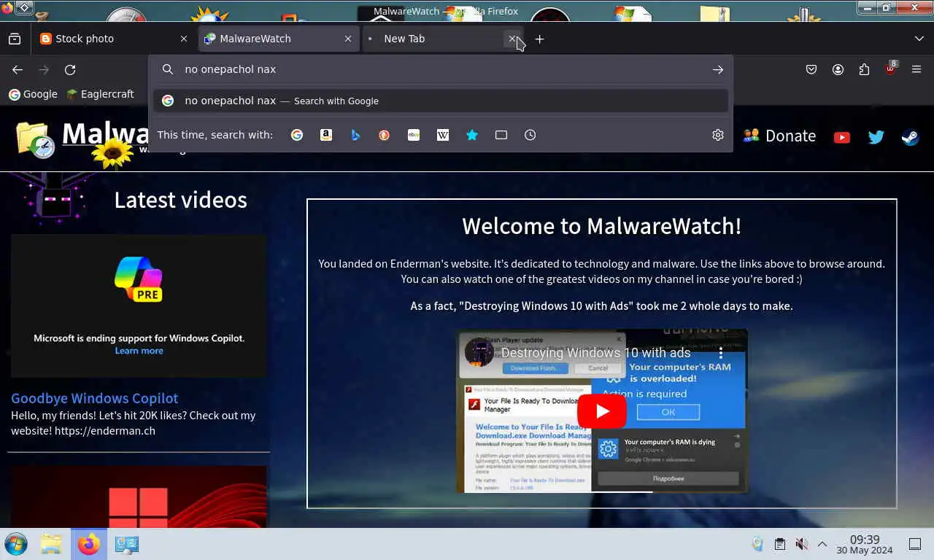Viewport: 934px width, 560px height.
Task: Click the Go arrow in address bar
Action: point(718,69)
